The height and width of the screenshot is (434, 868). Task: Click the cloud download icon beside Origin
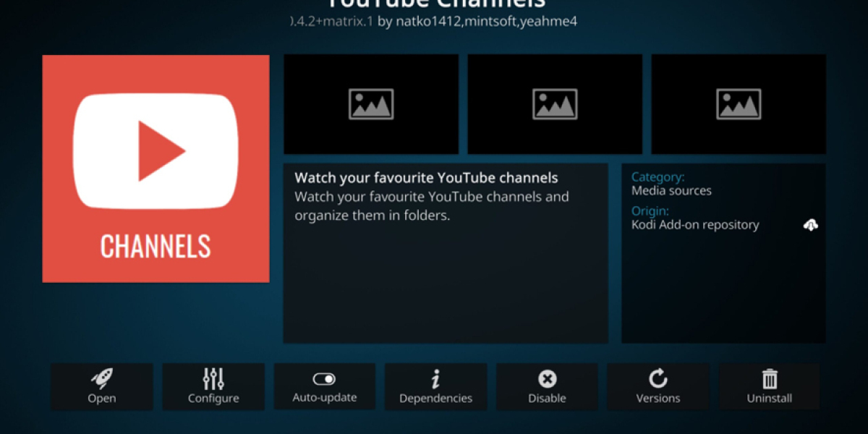[811, 225]
